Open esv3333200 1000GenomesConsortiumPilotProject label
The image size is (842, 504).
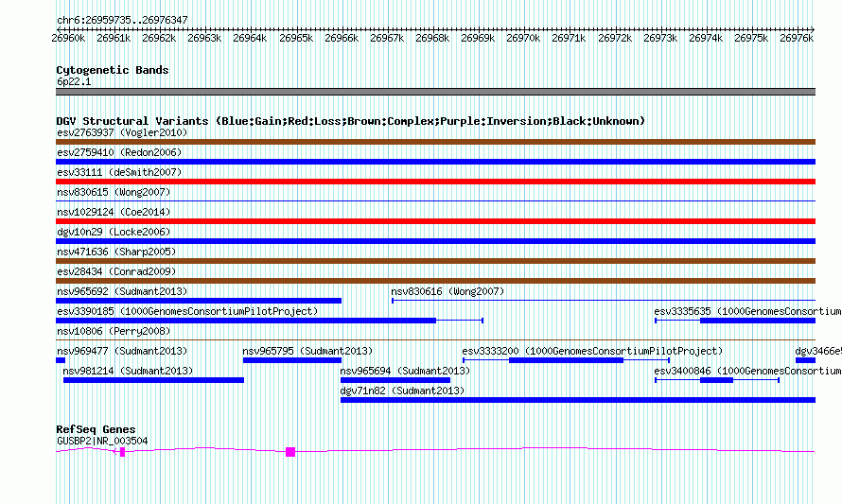[x=592, y=351]
